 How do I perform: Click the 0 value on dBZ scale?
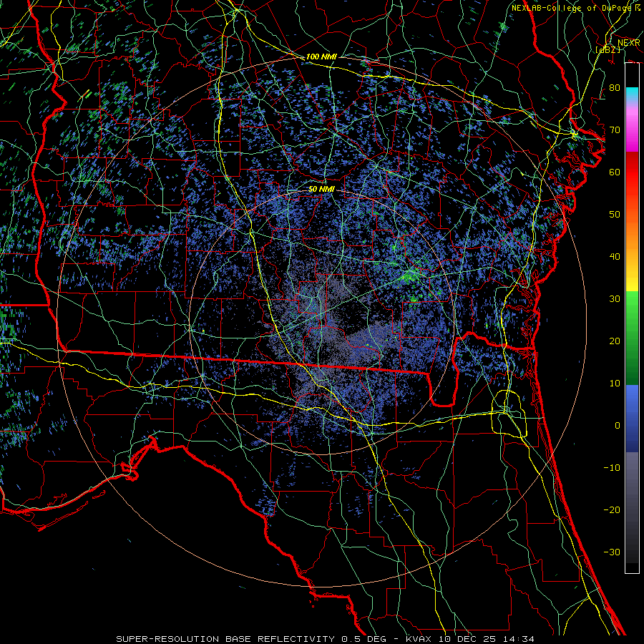coord(618,426)
